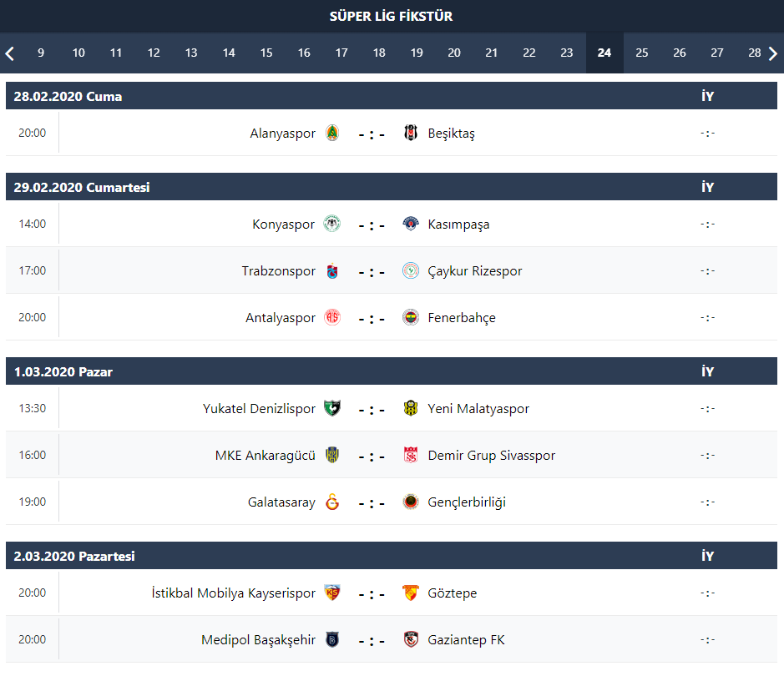
Task: Click the Kasımpaşa club crest
Action: click(x=411, y=224)
